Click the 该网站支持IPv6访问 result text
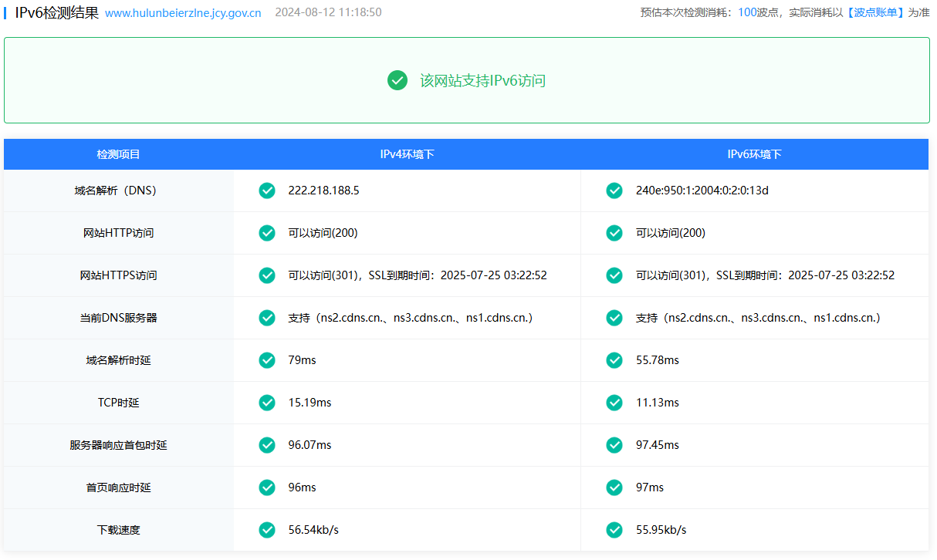 pyautogui.click(x=482, y=80)
